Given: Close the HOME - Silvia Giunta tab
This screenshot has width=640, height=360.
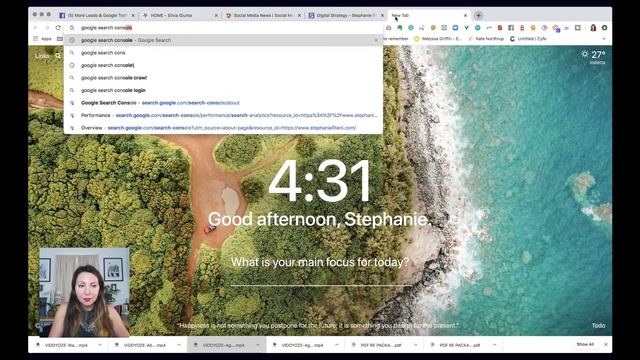Looking at the screenshot, I should 216,16.
